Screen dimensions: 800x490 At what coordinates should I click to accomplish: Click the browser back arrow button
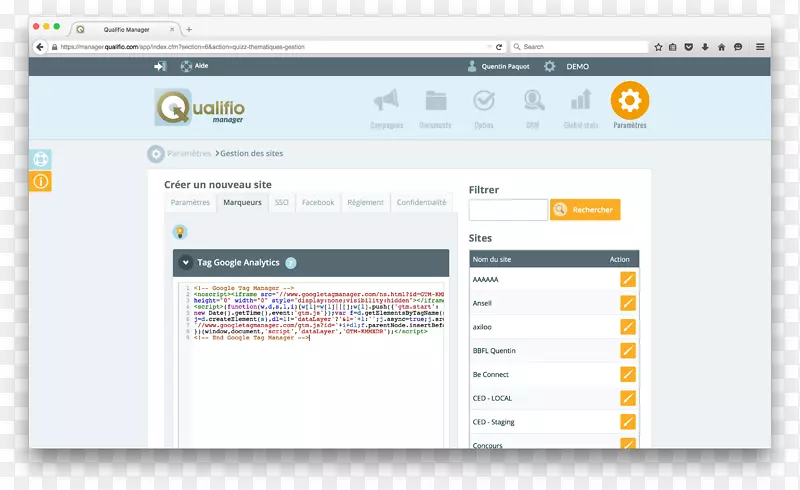40,47
